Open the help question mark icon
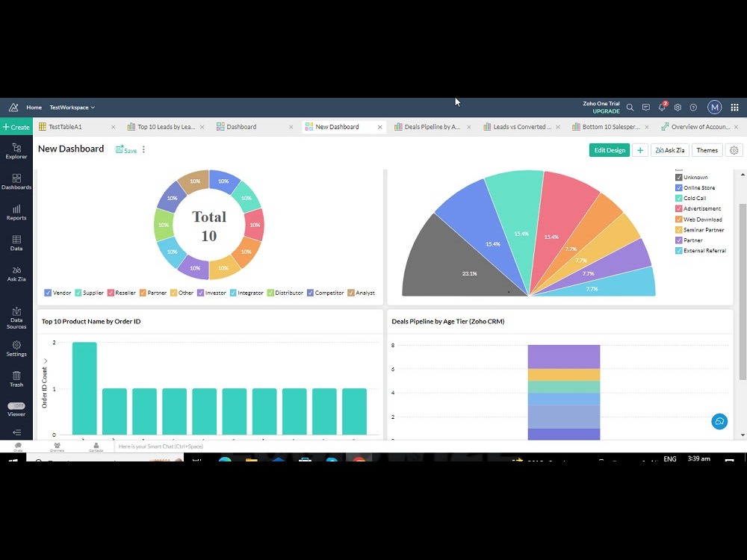 694,108
